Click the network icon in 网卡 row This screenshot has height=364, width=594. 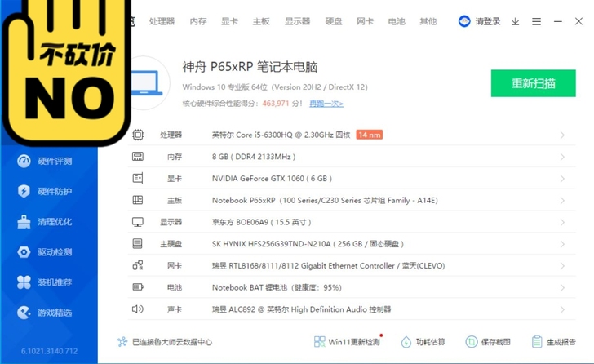(x=138, y=265)
